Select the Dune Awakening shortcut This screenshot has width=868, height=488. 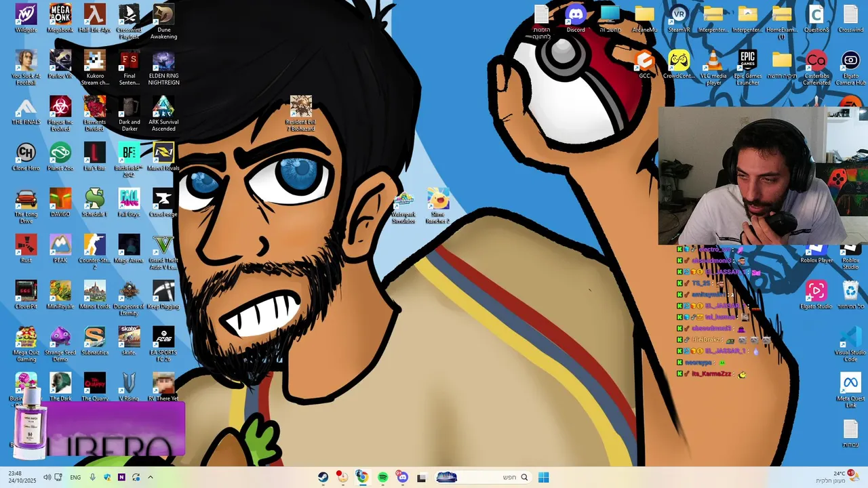tap(163, 22)
